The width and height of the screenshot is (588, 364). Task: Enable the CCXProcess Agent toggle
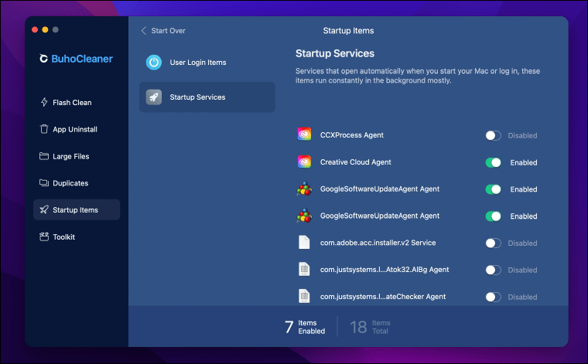493,135
